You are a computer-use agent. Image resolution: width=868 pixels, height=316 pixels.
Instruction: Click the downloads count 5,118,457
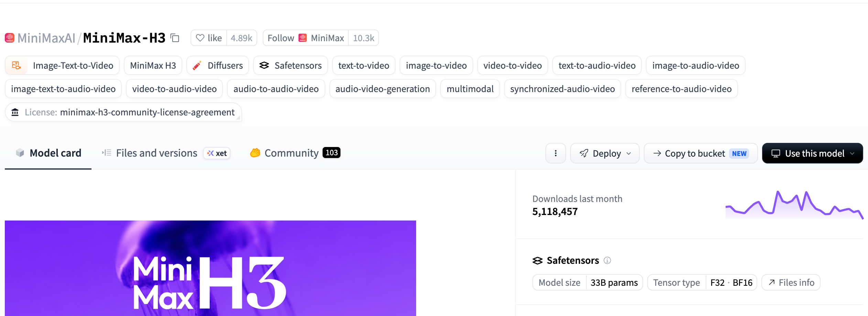(555, 212)
